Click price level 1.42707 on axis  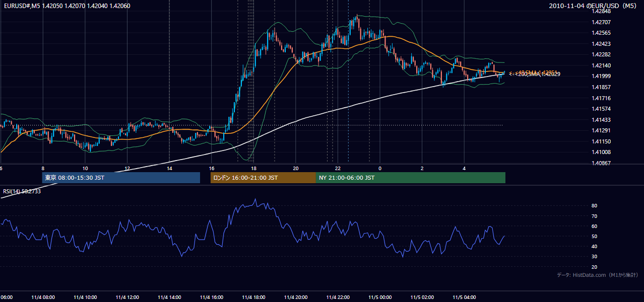(601, 22)
